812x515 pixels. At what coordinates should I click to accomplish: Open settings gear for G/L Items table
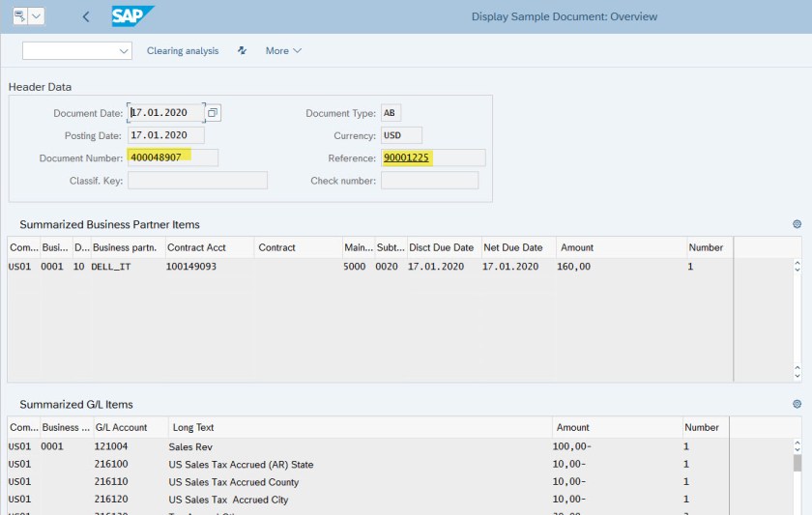(x=797, y=404)
